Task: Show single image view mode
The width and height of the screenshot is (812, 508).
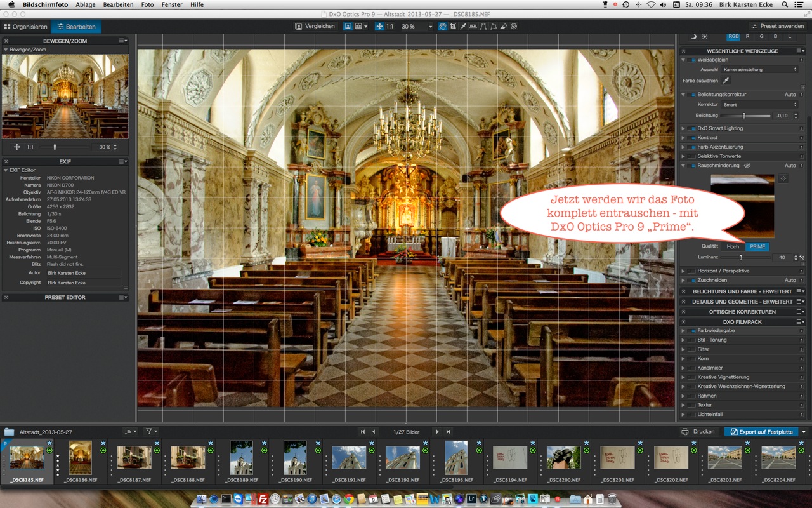Action: coord(348,27)
